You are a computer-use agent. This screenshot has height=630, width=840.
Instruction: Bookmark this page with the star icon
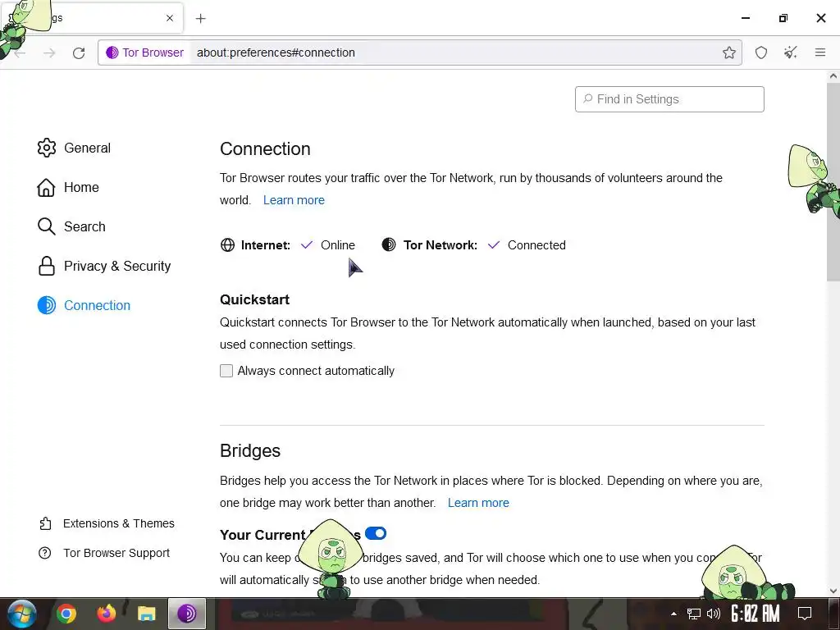[x=728, y=52]
